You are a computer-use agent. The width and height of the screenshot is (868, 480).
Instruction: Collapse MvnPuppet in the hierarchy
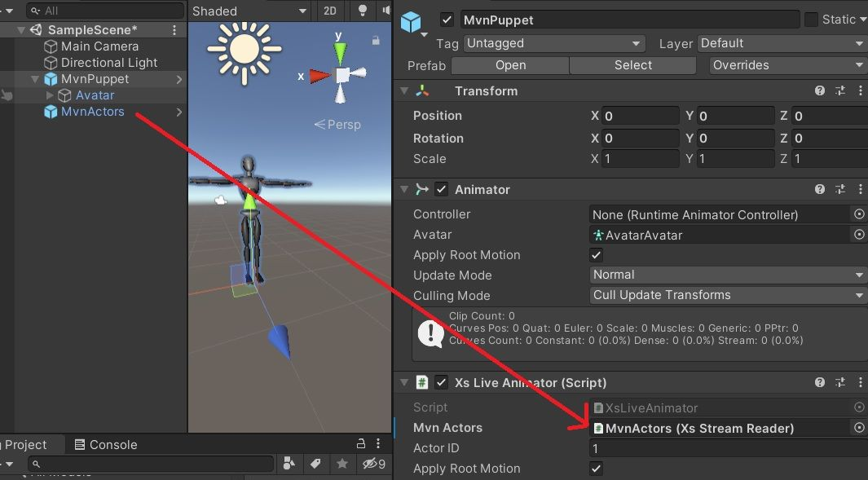[x=35, y=79]
